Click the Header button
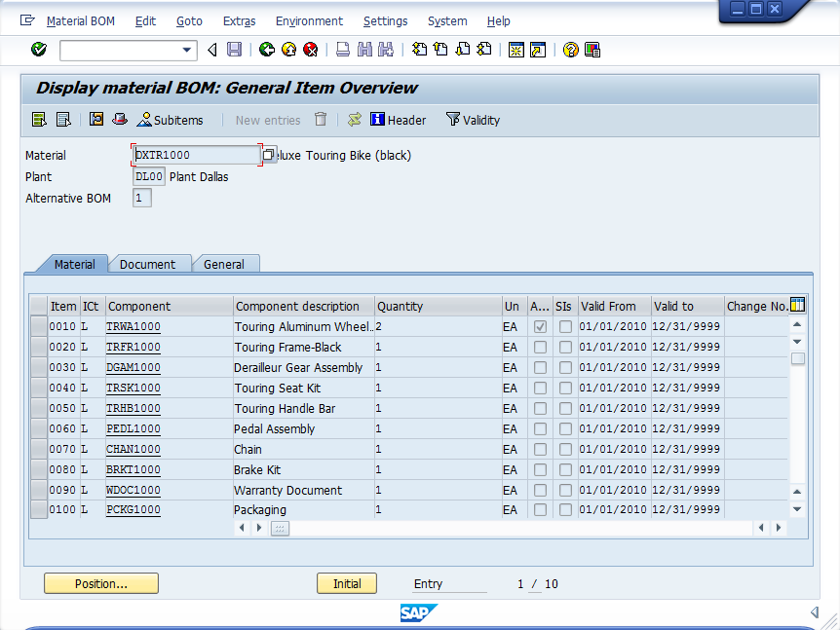 pyautogui.click(x=398, y=120)
